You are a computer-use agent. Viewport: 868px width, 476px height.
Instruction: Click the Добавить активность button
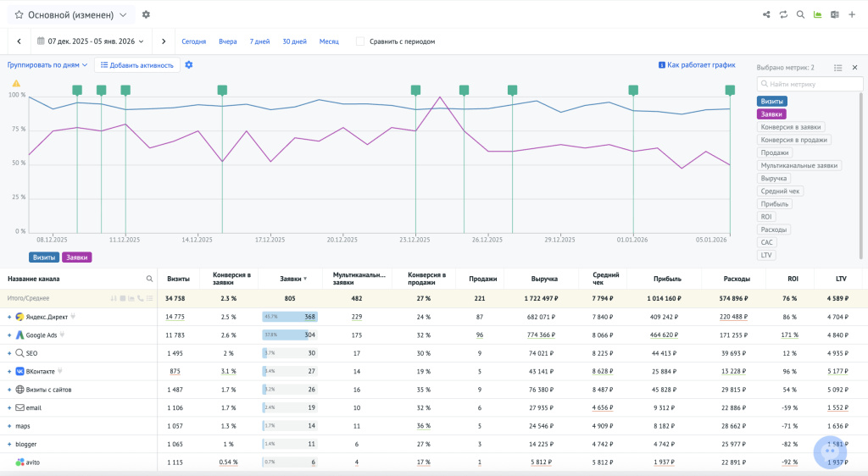coord(136,65)
